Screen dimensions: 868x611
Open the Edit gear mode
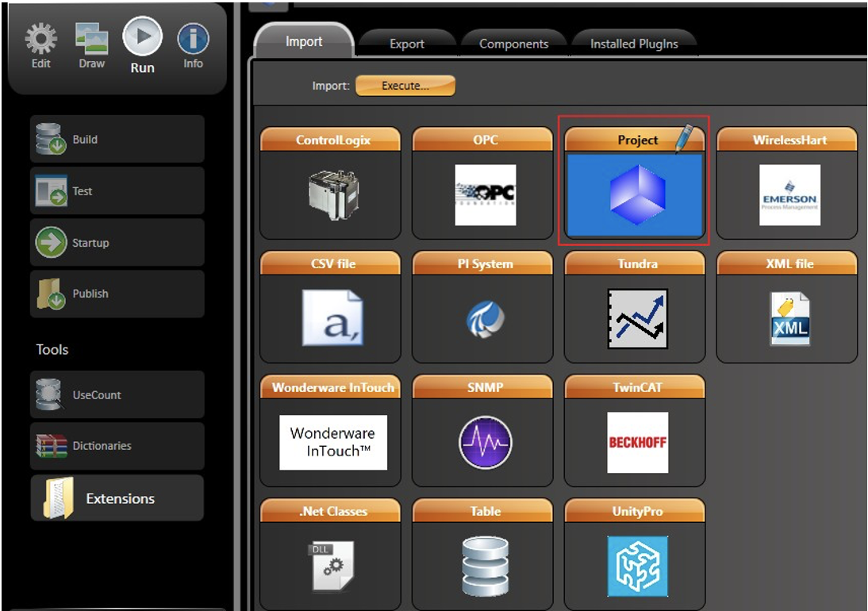point(41,46)
